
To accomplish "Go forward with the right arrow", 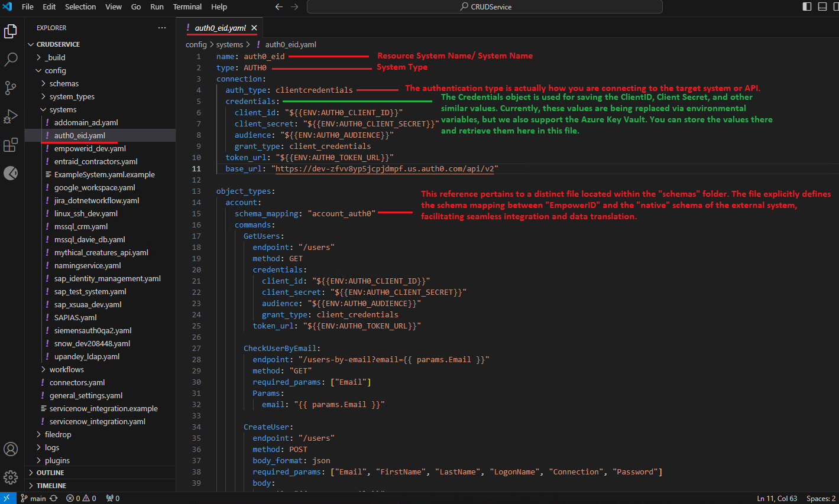I will coord(294,6).
